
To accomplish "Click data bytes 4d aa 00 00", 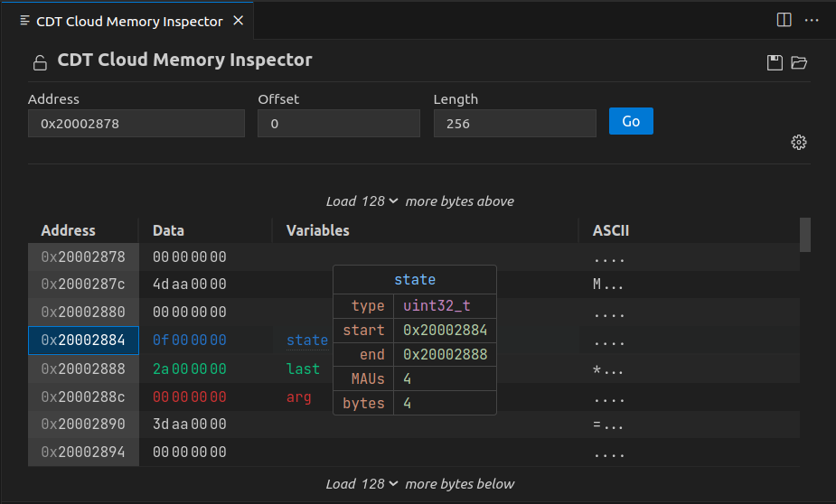I will click(189, 285).
